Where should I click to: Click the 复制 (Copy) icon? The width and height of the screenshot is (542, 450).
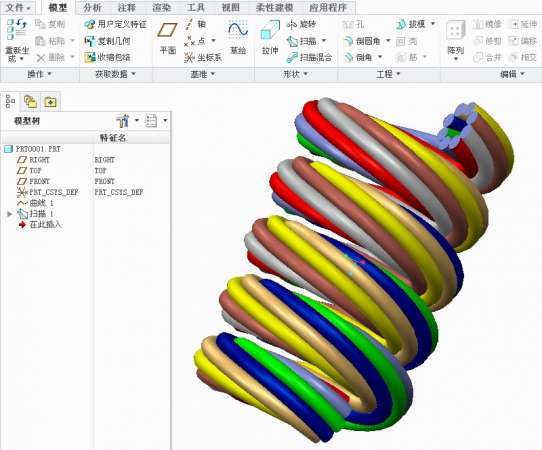[x=41, y=24]
